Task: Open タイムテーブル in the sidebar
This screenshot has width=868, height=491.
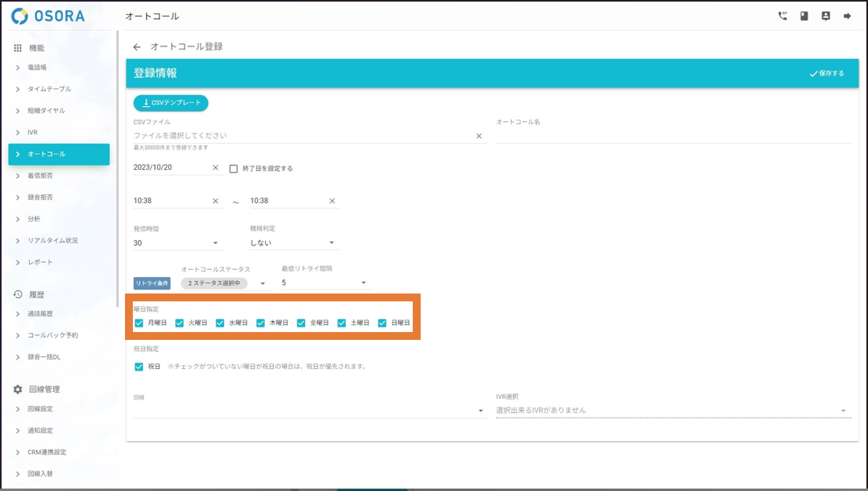Action: (49, 89)
